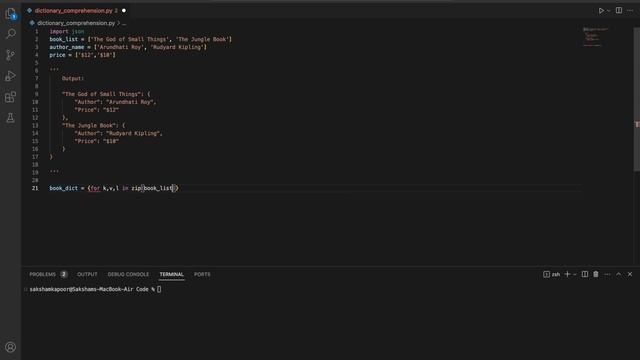This screenshot has width=640, height=360.
Task: Click "The Jungle Book" key on line 13
Action: 93,125
